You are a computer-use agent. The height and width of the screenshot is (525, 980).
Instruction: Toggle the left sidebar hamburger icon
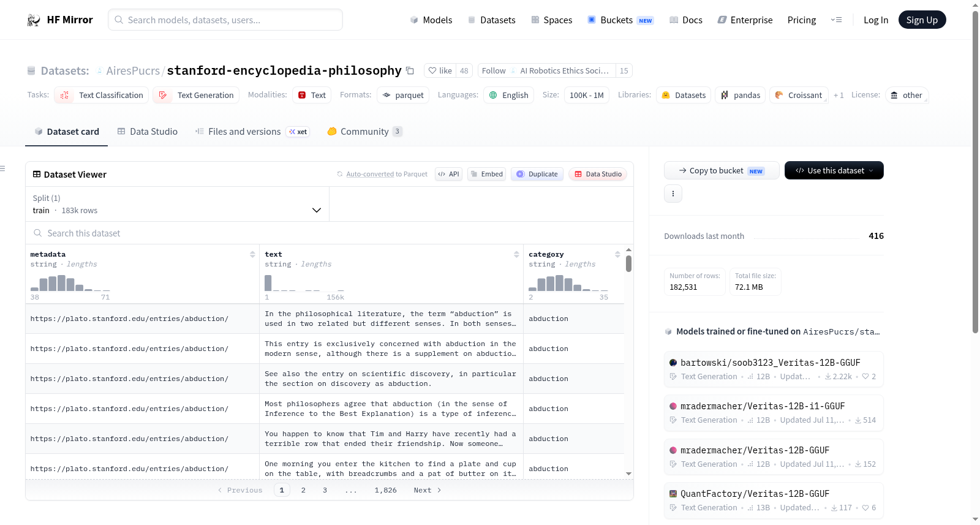[3, 168]
